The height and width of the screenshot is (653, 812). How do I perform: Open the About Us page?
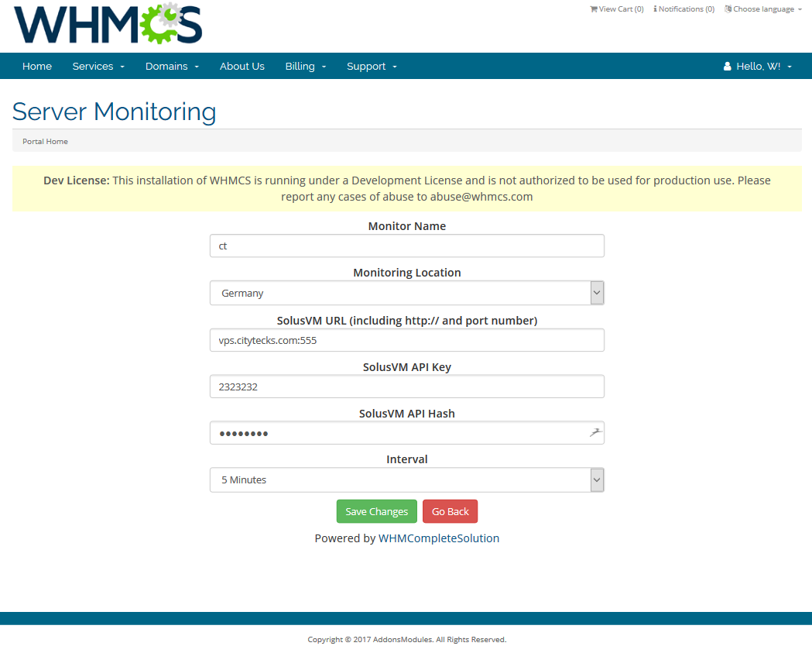242,67
